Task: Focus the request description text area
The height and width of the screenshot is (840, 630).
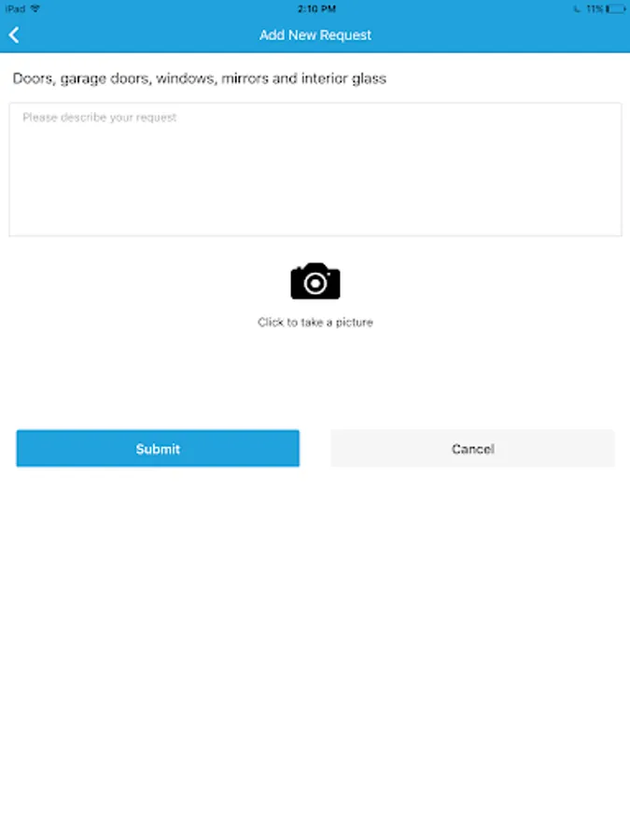Action: point(315,169)
